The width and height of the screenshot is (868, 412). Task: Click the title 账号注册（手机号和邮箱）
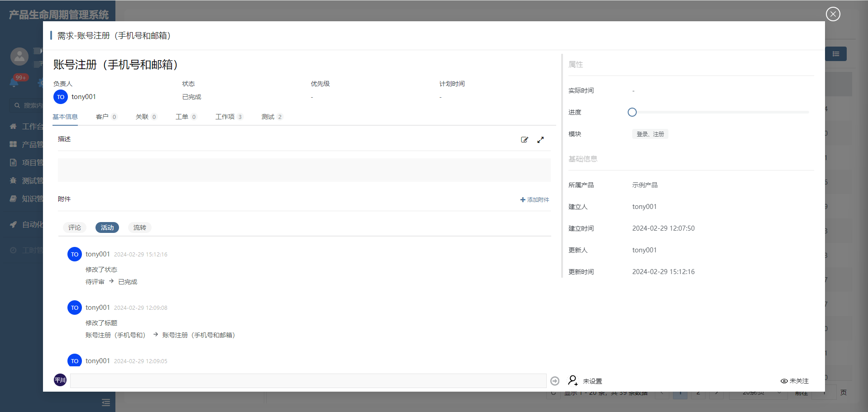[118, 65]
